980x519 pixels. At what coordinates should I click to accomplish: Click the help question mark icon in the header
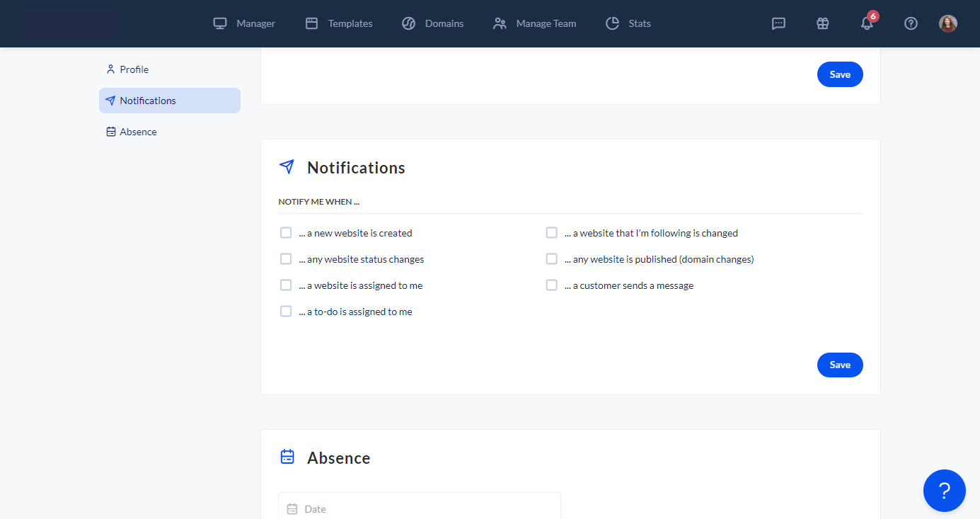pos(911,23)
